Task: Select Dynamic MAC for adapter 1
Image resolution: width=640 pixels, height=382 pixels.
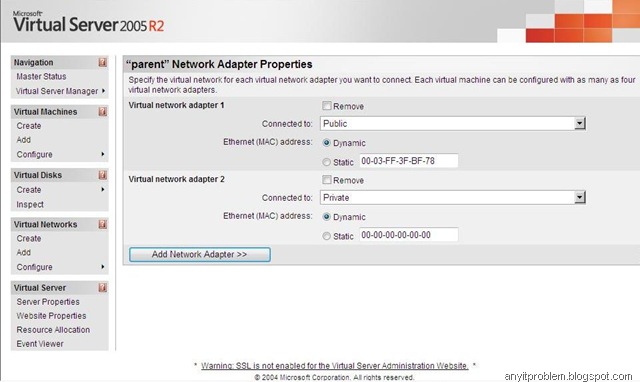Action: coord(327,143)
